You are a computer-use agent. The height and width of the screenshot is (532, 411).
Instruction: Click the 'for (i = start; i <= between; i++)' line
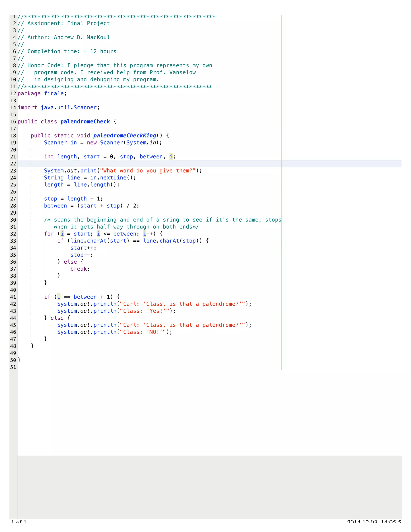click(103, 234)
